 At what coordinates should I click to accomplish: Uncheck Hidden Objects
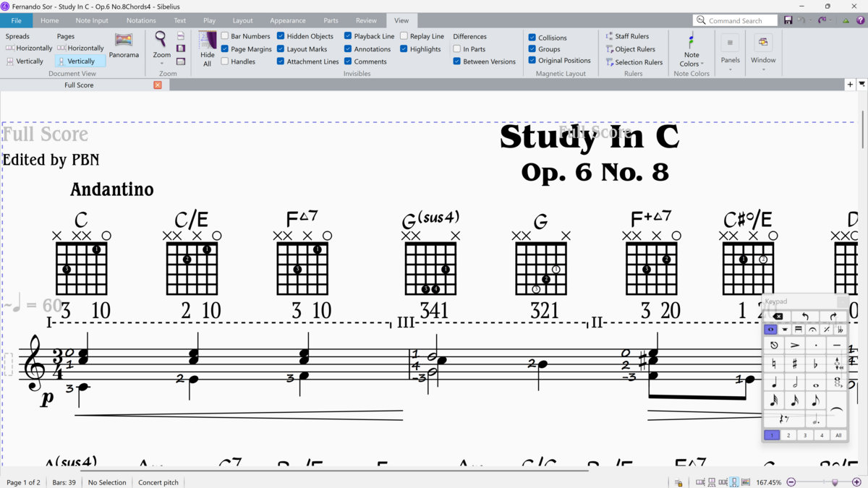[x=281, y=36]
